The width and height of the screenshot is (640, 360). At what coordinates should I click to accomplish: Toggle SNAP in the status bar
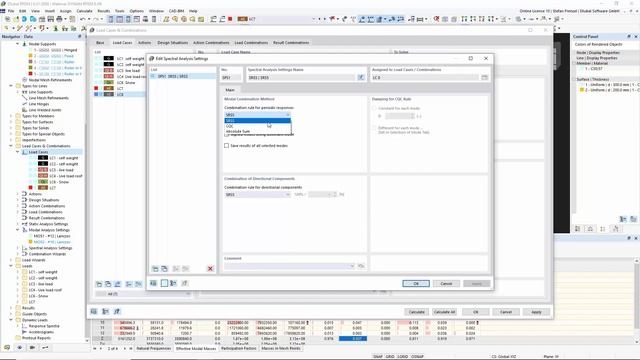(x=378, y=357)
